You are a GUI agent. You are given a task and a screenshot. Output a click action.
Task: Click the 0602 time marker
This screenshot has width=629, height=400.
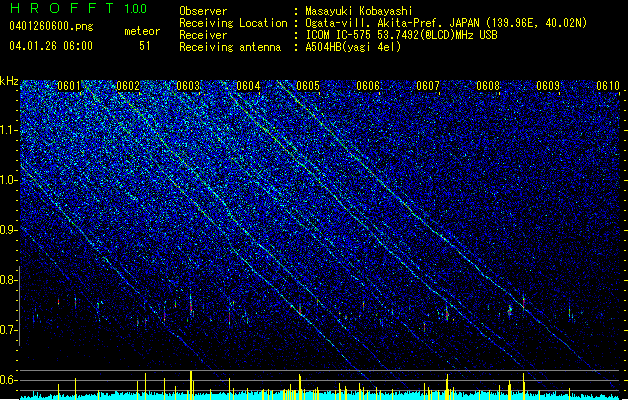click(x=128, y=86)
